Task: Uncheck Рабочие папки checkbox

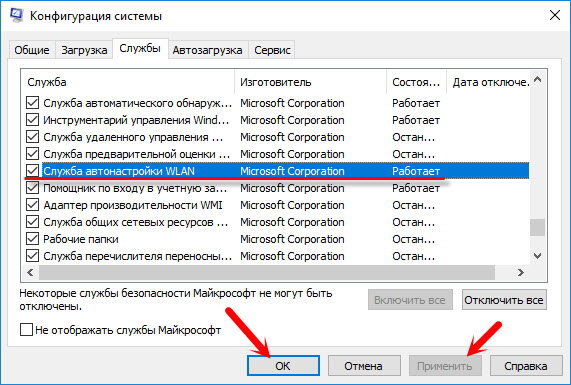Action: tap(32, 239)
